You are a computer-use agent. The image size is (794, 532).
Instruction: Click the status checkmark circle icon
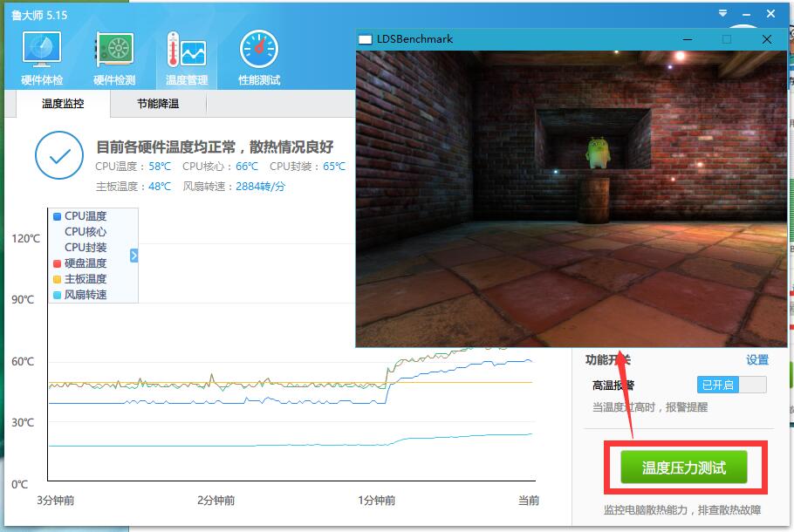coord(59,157)
